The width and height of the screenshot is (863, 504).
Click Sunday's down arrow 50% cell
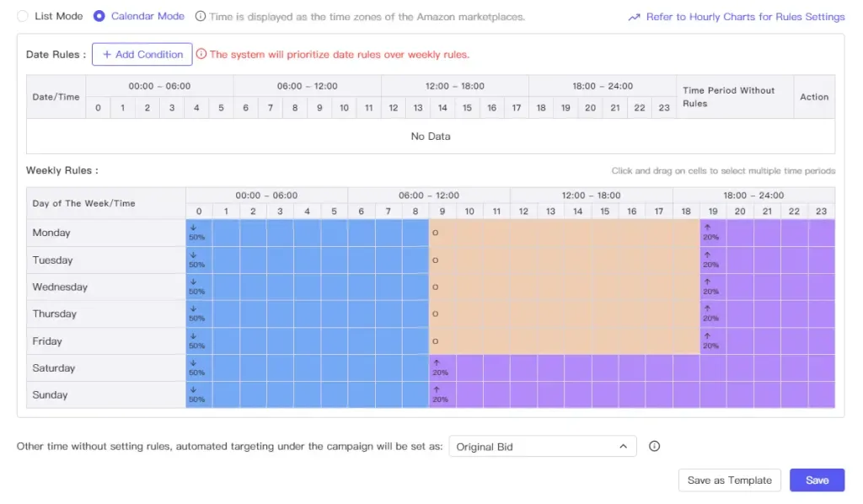(199, 394)
